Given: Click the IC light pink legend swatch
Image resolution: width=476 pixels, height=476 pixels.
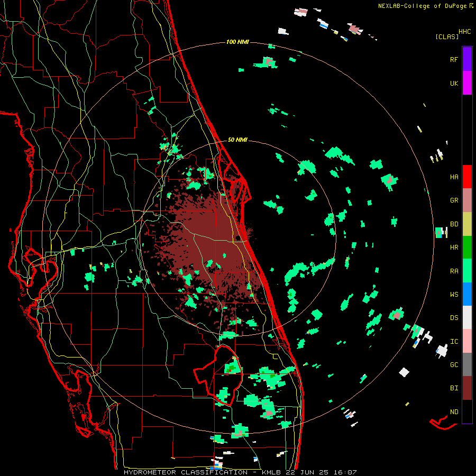Looking at the screenshot, I should 467,341.
